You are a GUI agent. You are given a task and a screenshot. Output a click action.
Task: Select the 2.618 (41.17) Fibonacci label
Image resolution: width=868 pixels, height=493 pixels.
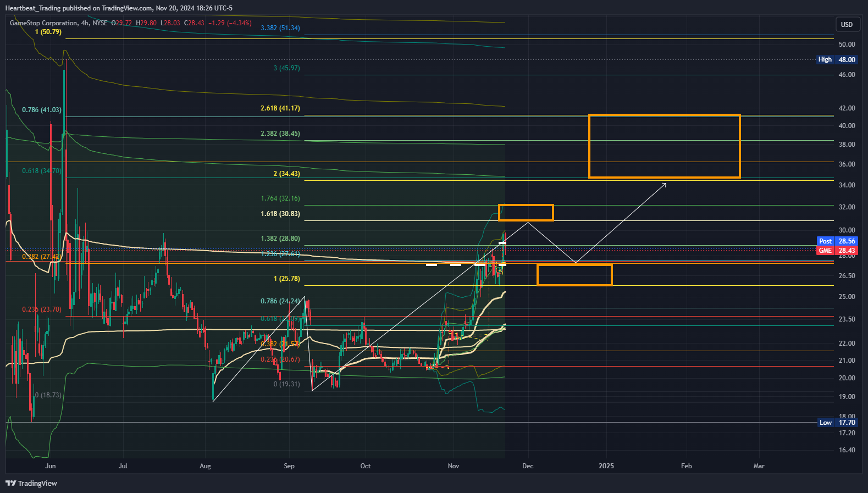tap(280, 108)
